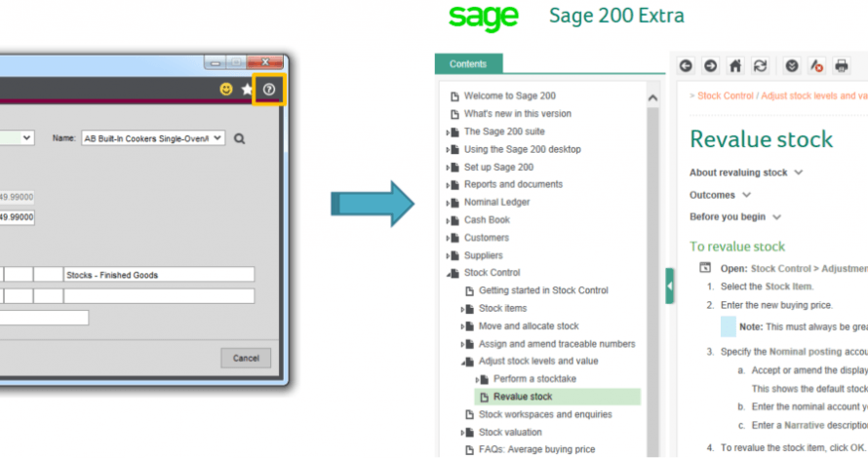Open Stock workspaces and enquiries topic

545,414
